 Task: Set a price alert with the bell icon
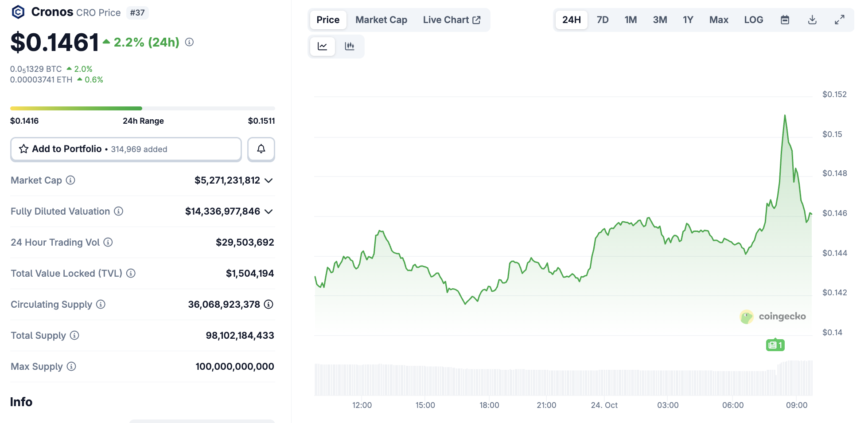(261, 149)
